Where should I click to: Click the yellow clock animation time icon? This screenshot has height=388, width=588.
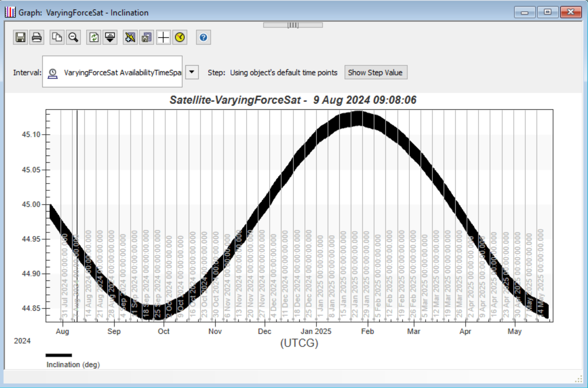click(180, 37)
